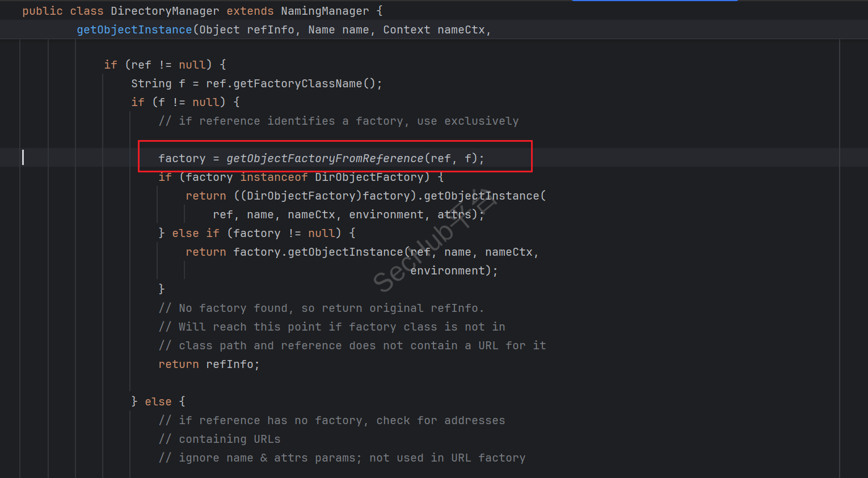Click the 'return refInfo;' statement
Image resolution: width=868 pixels, height=478 pixels.
(209, 364)
